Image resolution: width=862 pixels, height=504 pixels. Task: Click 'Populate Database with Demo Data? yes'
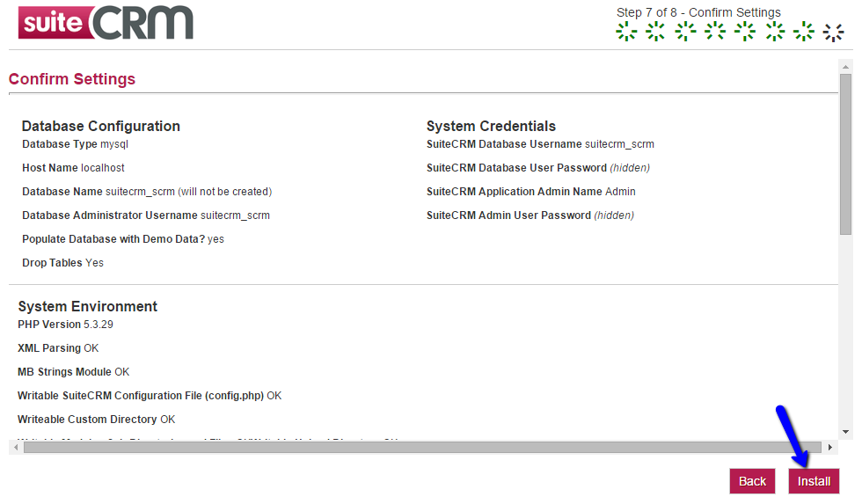[123, 239]
